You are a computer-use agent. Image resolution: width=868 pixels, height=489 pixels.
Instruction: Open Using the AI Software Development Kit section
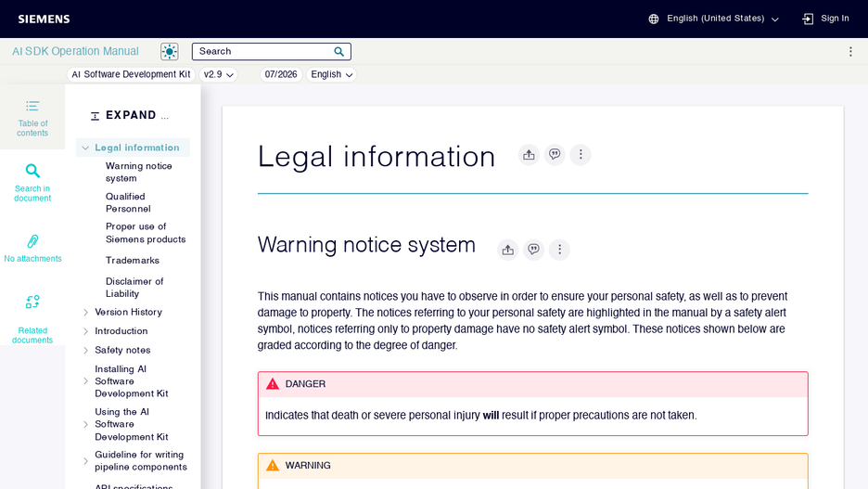131,424
